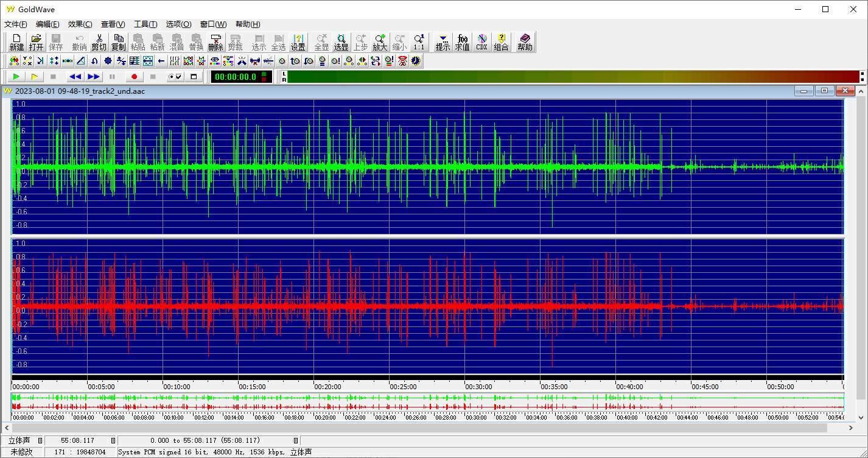
Task: Open the 立体声 channel format selector
Action: pyautogui.click(x=40, y=440)
